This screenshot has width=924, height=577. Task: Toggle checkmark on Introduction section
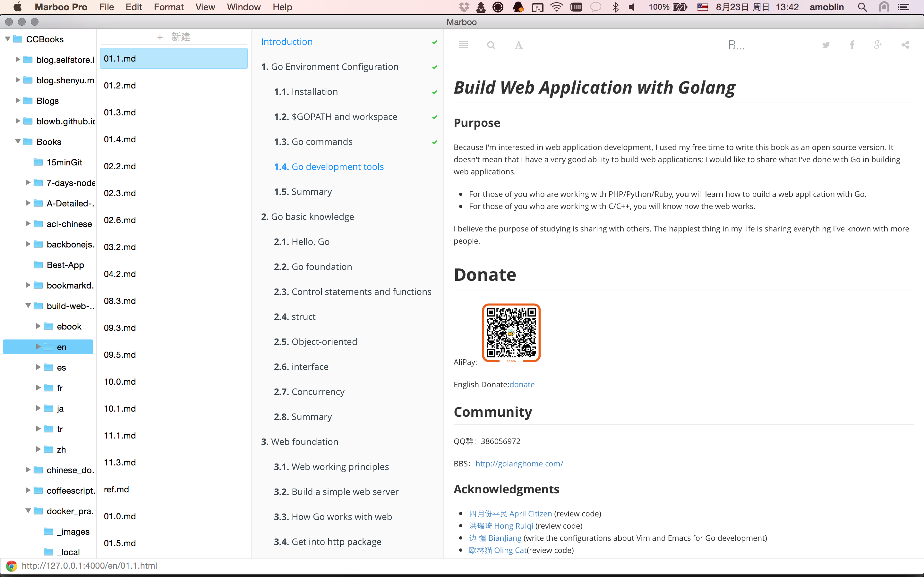tap(435, 41)
